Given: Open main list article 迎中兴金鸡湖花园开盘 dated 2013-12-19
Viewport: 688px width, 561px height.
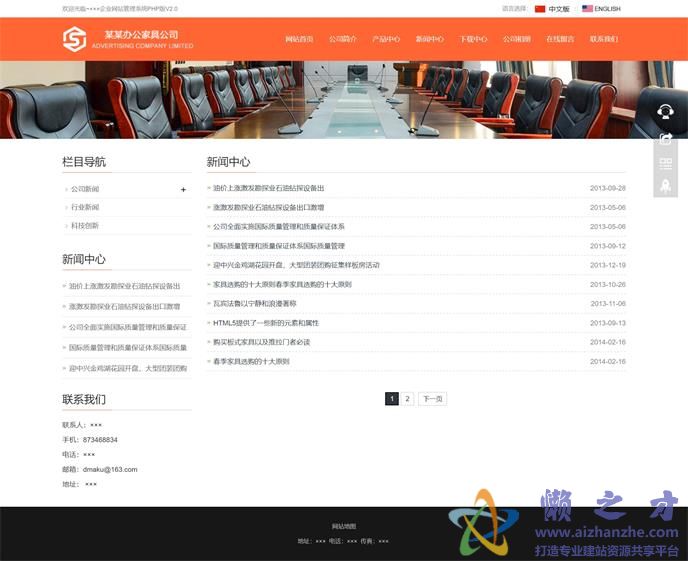Looking at the screenshot, I should (x=296, y=265).
